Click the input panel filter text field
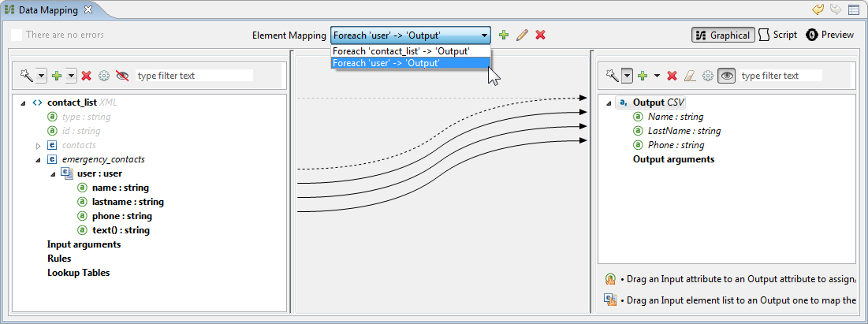 click(194, 76)
